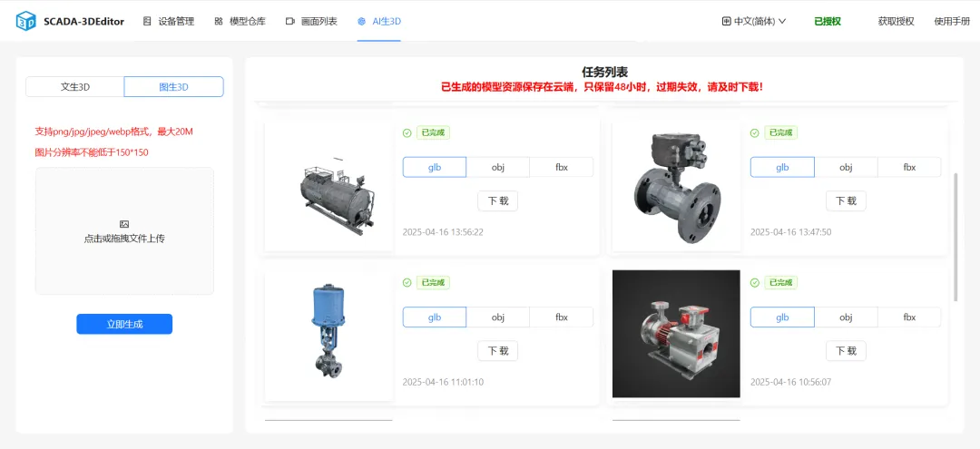Image resolution: width=980 pixels, height=449 pixels.
Task: Click the language icon beside 中文(简体)
Action: pos(726,21)
